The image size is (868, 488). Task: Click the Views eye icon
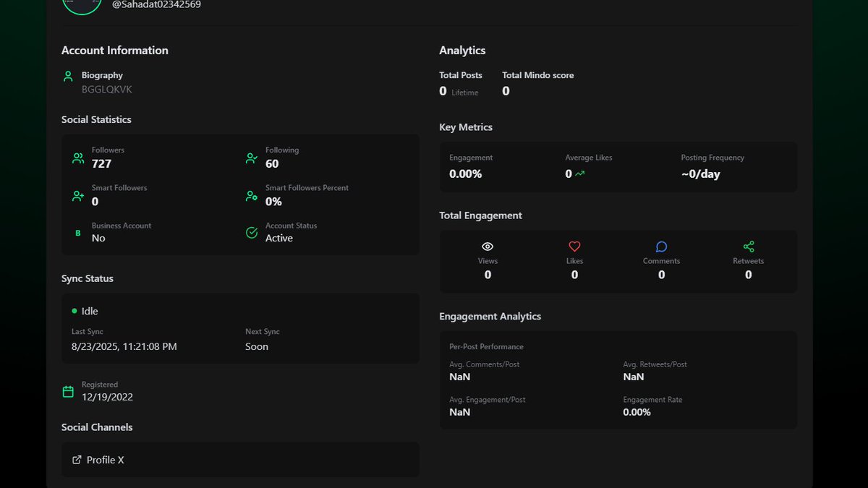488,246
